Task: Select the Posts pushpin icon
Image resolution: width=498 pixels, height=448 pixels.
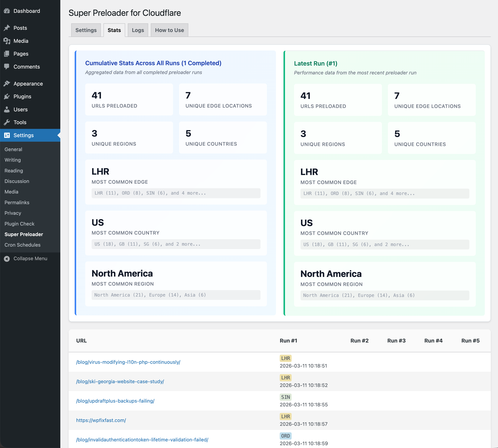Action: (x=7, y=28)
